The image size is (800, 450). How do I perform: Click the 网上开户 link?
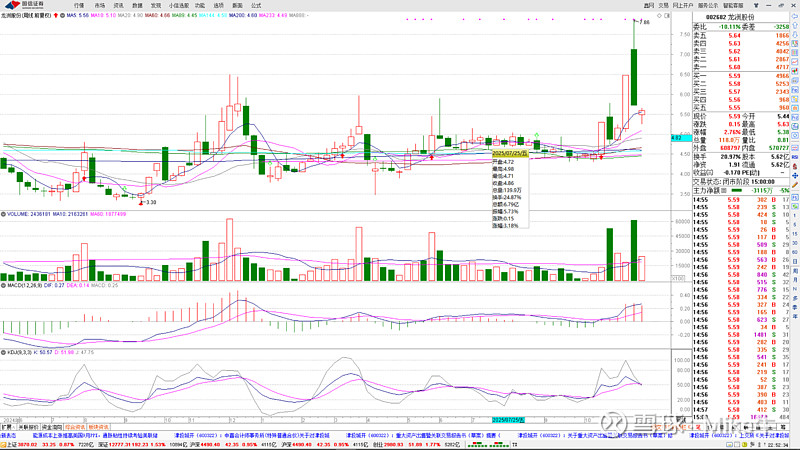681,5
